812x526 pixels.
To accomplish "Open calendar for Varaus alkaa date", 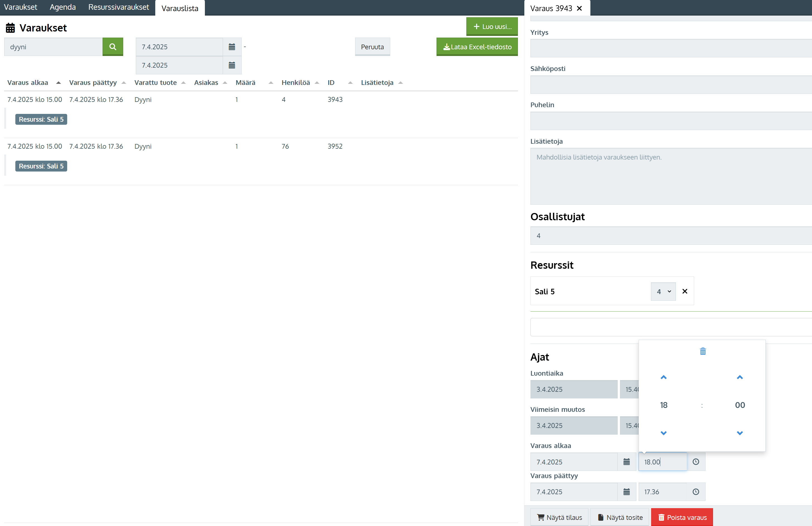I will tap(626, 462).
